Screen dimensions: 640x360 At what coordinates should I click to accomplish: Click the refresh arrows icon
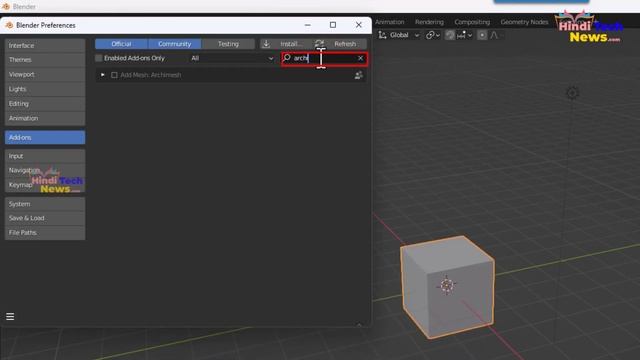coord(319,44)
